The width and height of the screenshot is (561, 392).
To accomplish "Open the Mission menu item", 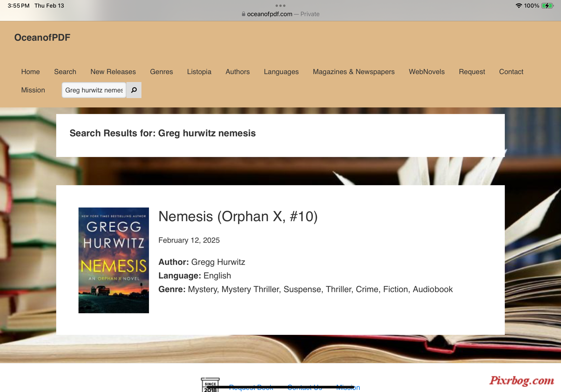I will pyautogui.click(x=33, y=90).
